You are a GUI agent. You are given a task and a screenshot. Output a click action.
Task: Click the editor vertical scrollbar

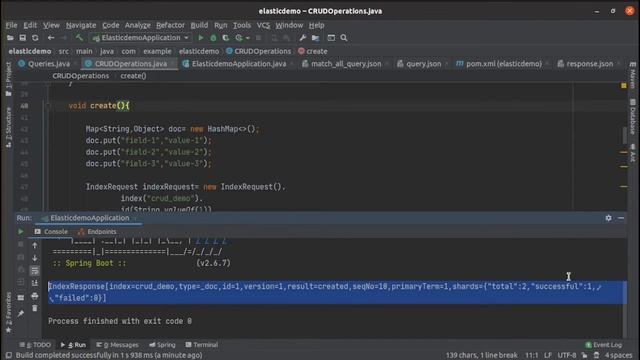click(x=624, y=135)
